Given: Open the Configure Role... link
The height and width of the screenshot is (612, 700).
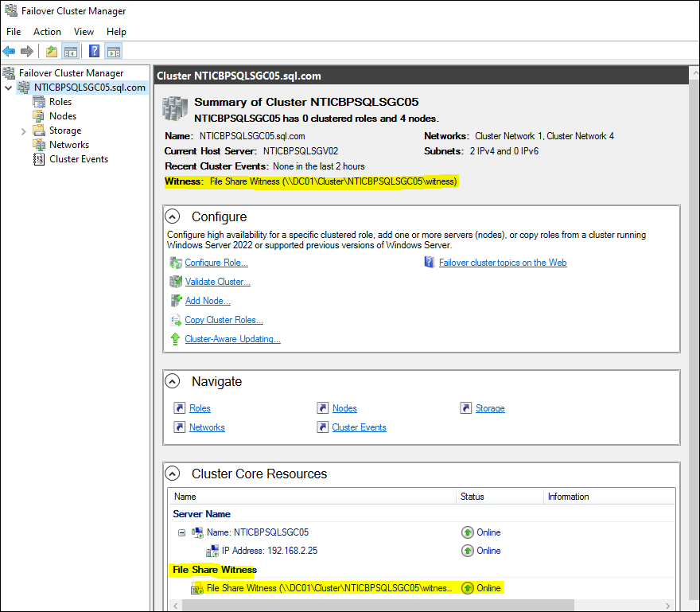Looking at the screenshot, I should [216, 263].
